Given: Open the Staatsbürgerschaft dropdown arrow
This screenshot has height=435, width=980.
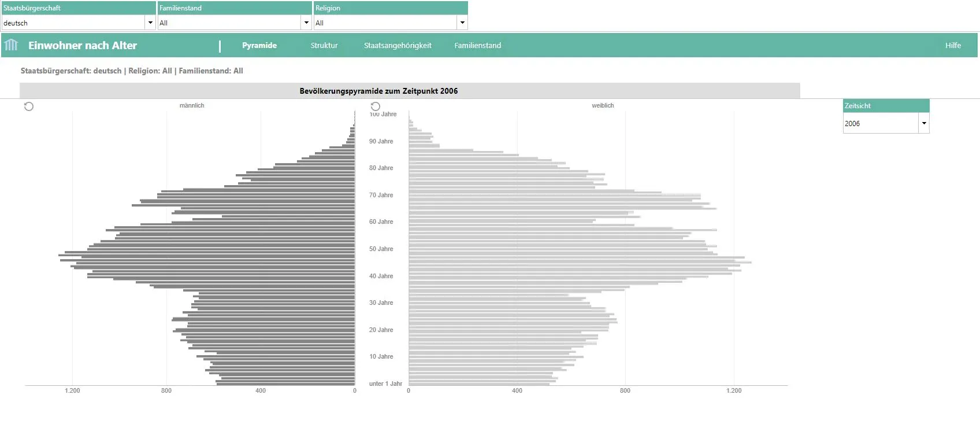Looking at the screenshot, I should coord(150,23).
